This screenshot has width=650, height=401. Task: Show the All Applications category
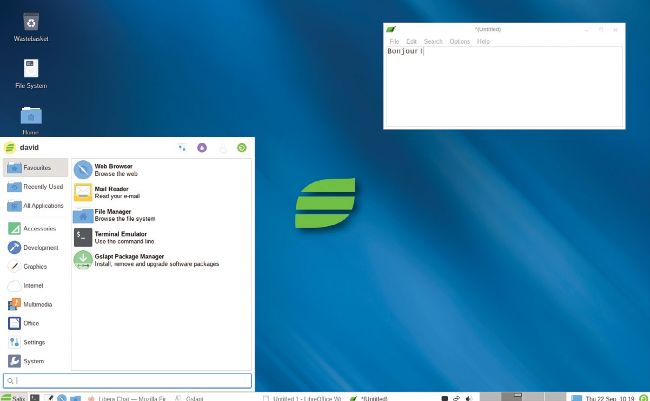(36, 206)
